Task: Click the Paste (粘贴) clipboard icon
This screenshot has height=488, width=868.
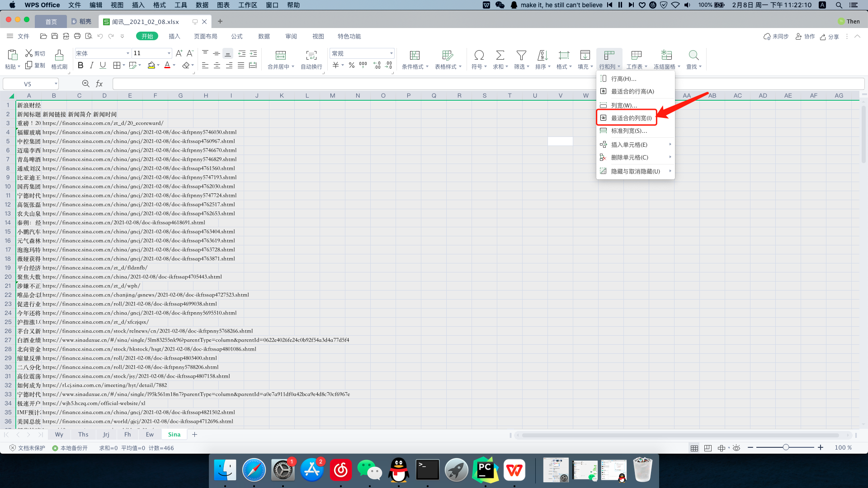Action: 13,55
